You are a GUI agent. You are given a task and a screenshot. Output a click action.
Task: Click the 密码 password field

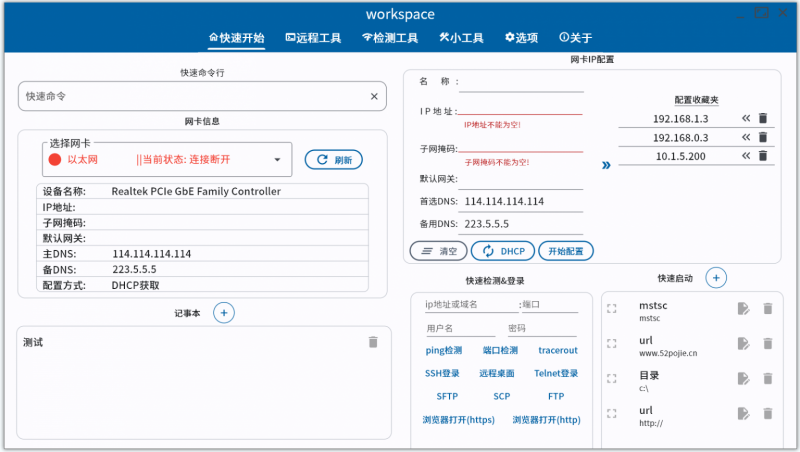(x=541, y=329)
